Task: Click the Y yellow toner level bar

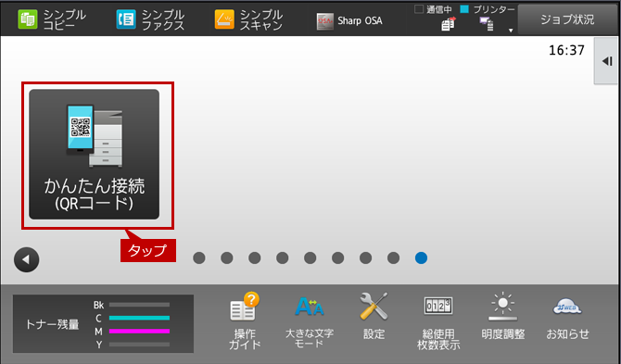Action: point(139,345)
